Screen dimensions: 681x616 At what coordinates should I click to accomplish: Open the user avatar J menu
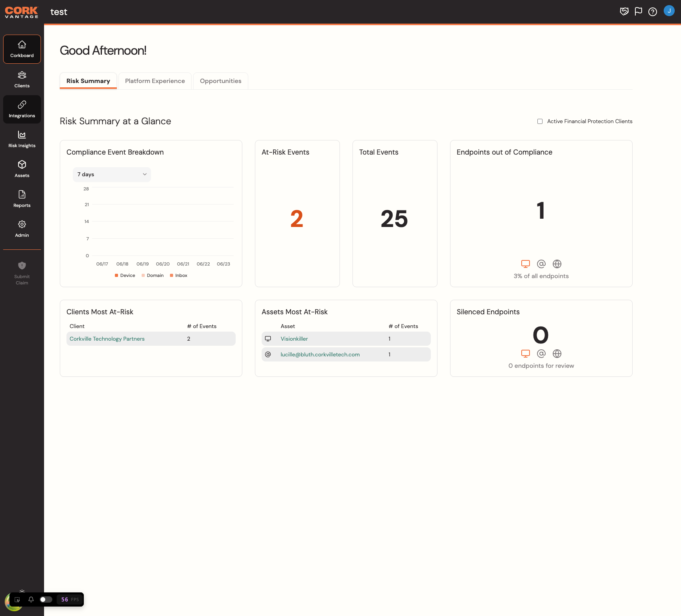tap(669, 11)
